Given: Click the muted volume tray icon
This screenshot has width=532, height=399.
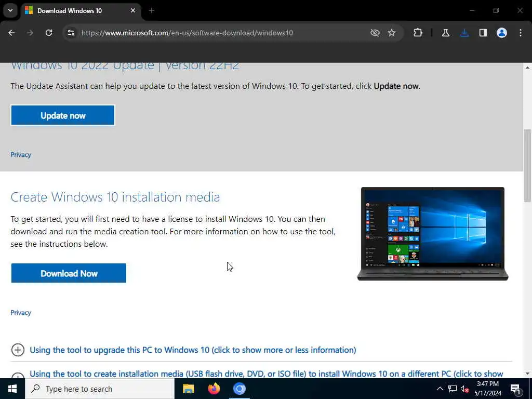Looking at the screenshot, I should (x=464, y=389).
